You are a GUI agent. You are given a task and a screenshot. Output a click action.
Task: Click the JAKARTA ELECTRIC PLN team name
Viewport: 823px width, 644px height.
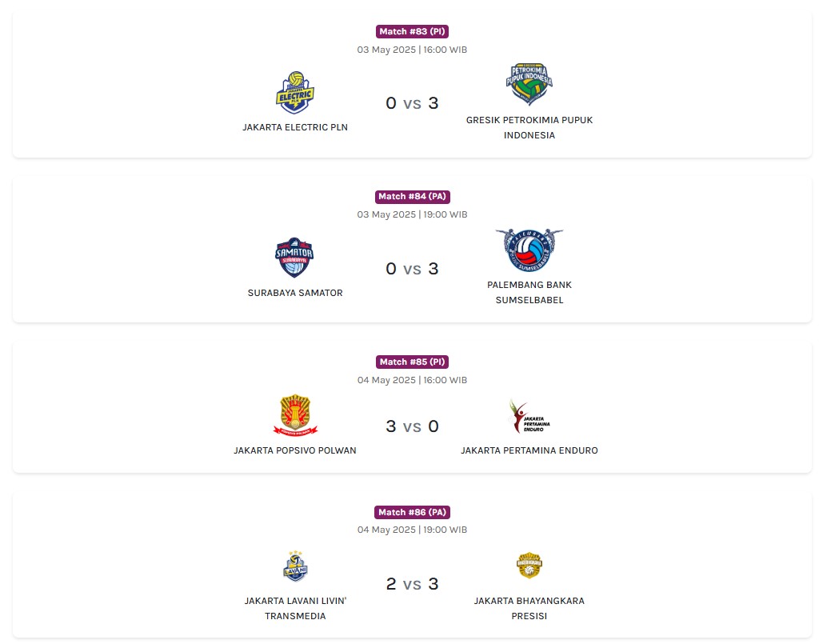[x=295, y=127]
